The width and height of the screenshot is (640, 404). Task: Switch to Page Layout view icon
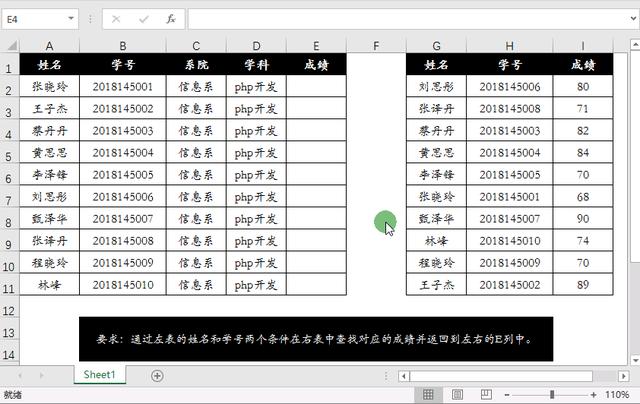(457, 395)
